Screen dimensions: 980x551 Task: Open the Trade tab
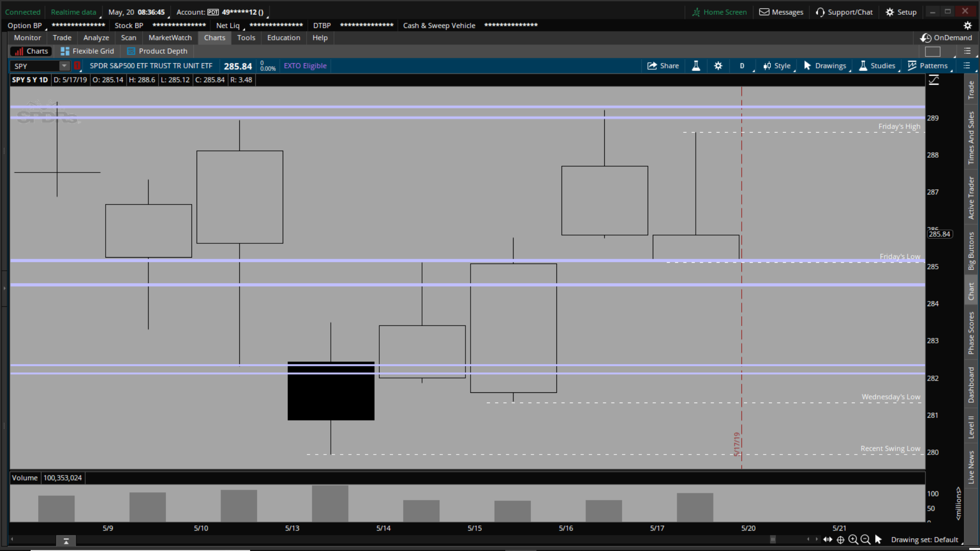[x=62, y=38]
